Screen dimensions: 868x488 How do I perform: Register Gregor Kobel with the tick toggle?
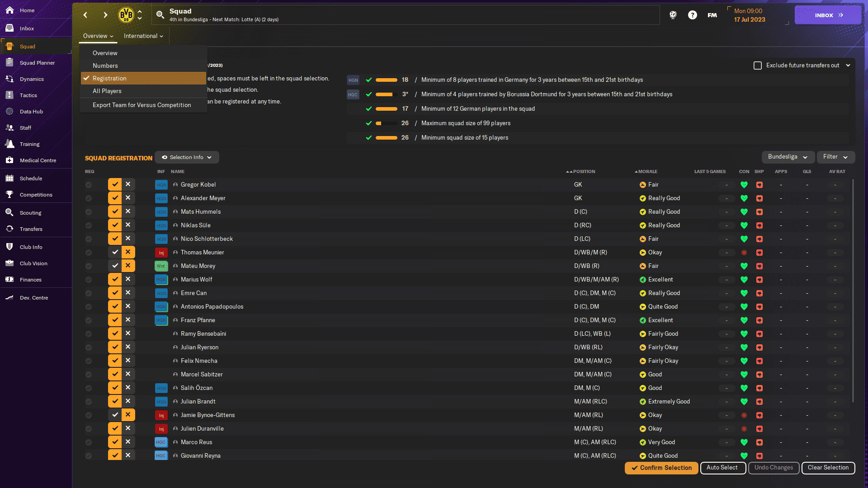point(115,184)
